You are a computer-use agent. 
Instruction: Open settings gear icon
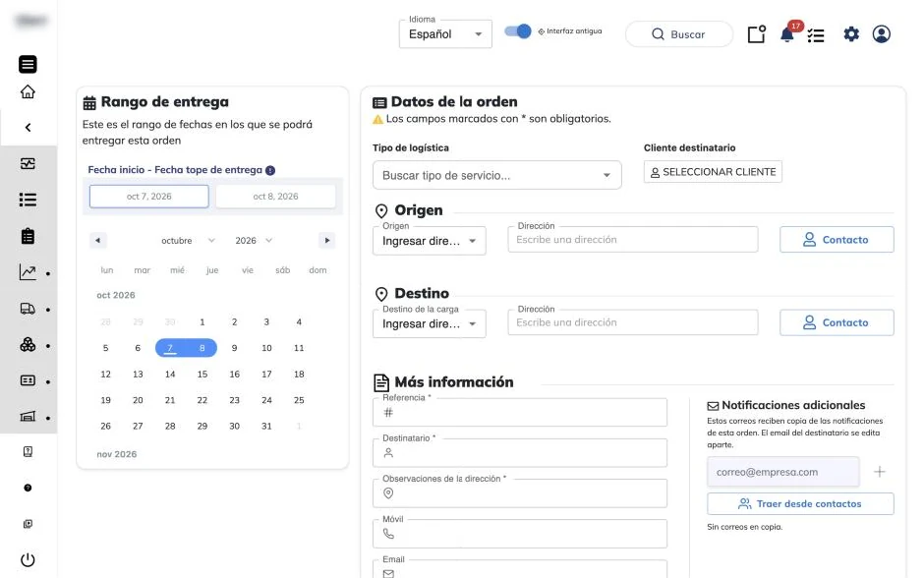[x=851, y=34]
